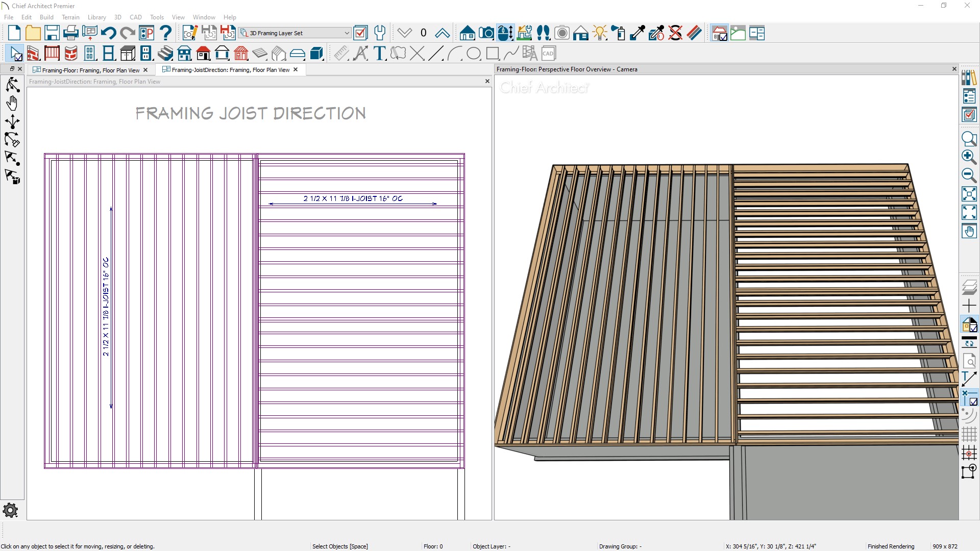Select the Text tool

click(x=380, y=53)
